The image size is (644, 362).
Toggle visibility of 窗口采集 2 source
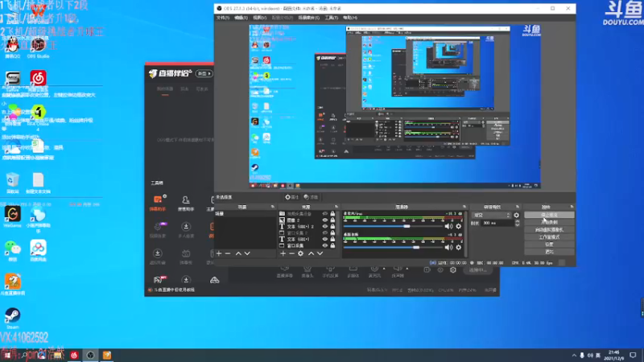[x=325, y=232]
